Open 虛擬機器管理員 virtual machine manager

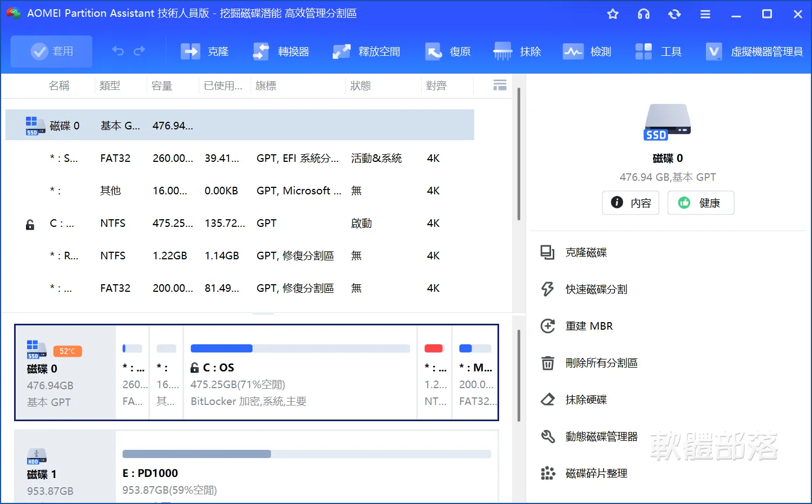coord(754,51)
